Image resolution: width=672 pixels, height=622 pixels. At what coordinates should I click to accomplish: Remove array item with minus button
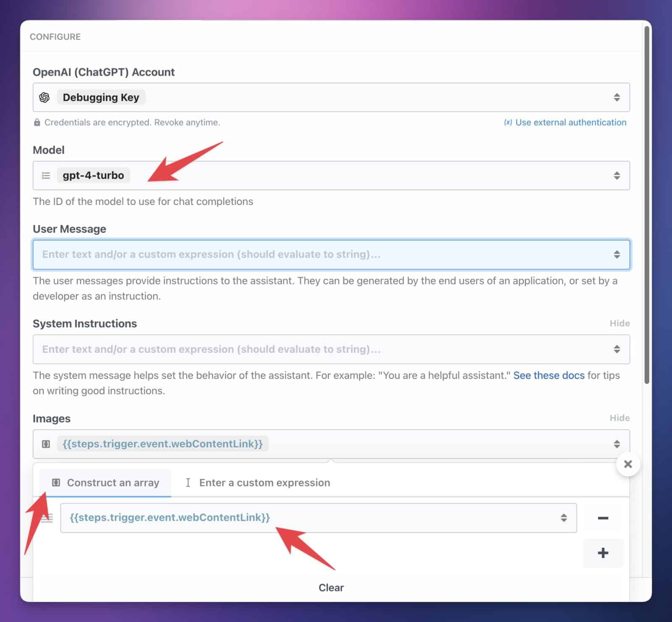pos(603,518)
